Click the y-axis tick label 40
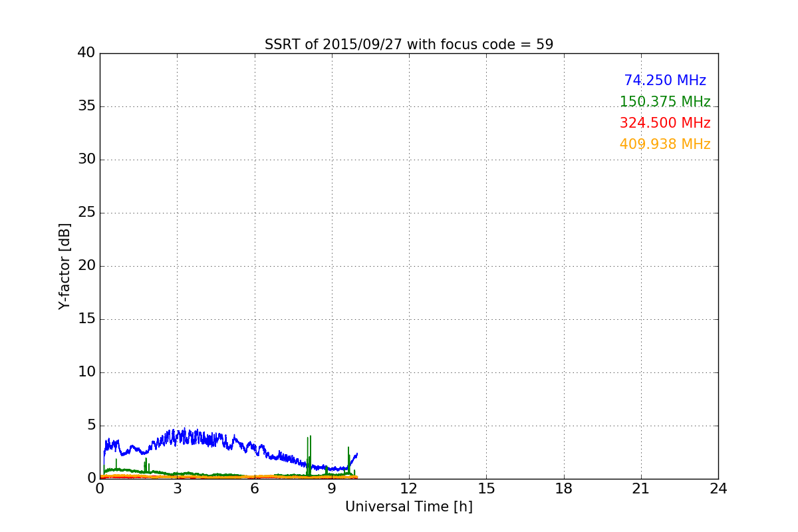798x532 pixels. (86, 53)
